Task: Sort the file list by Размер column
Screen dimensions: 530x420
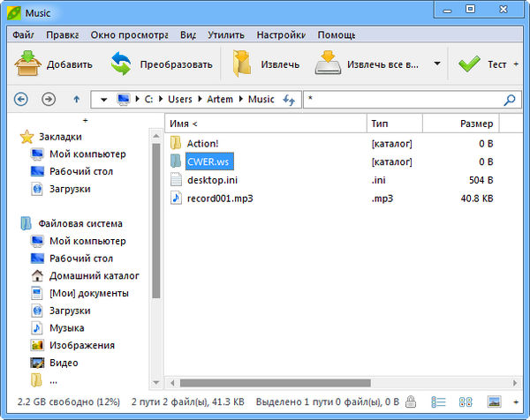Action: 475,124
